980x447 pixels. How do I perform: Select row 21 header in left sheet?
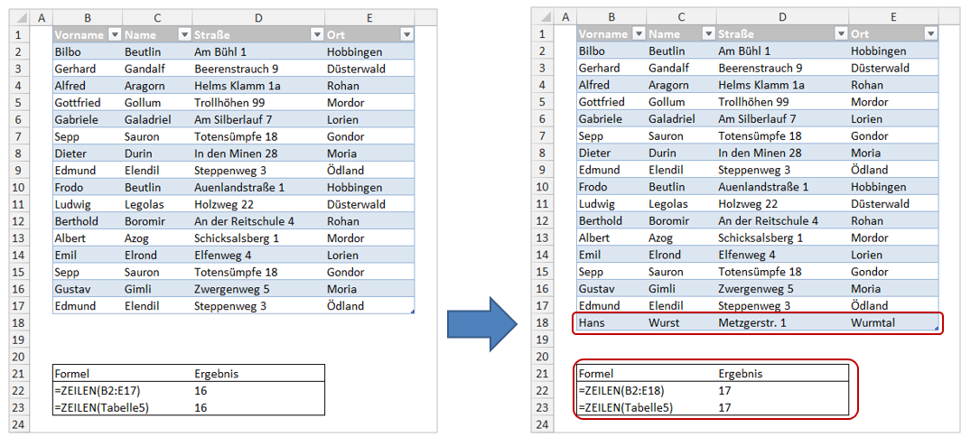click(18, 374)
